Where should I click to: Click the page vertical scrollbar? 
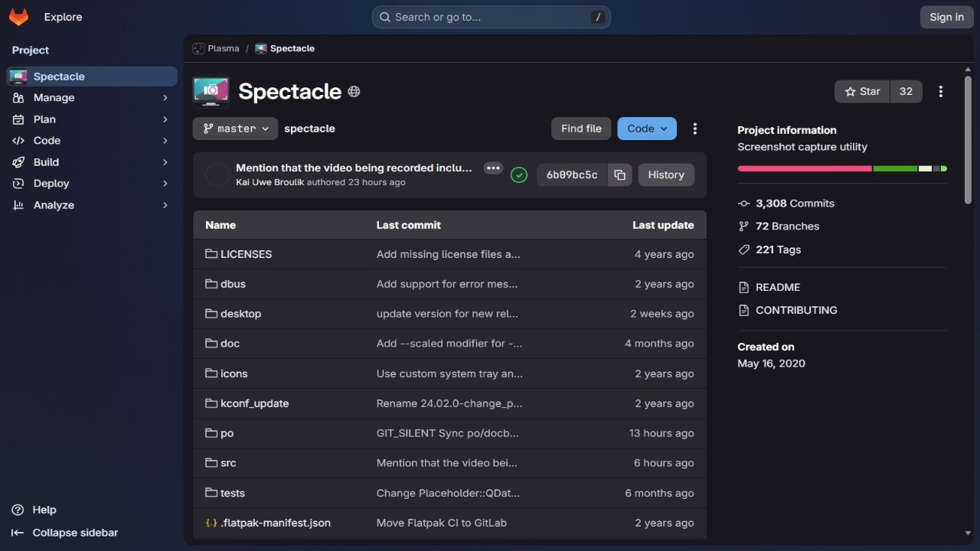[968, 140]
